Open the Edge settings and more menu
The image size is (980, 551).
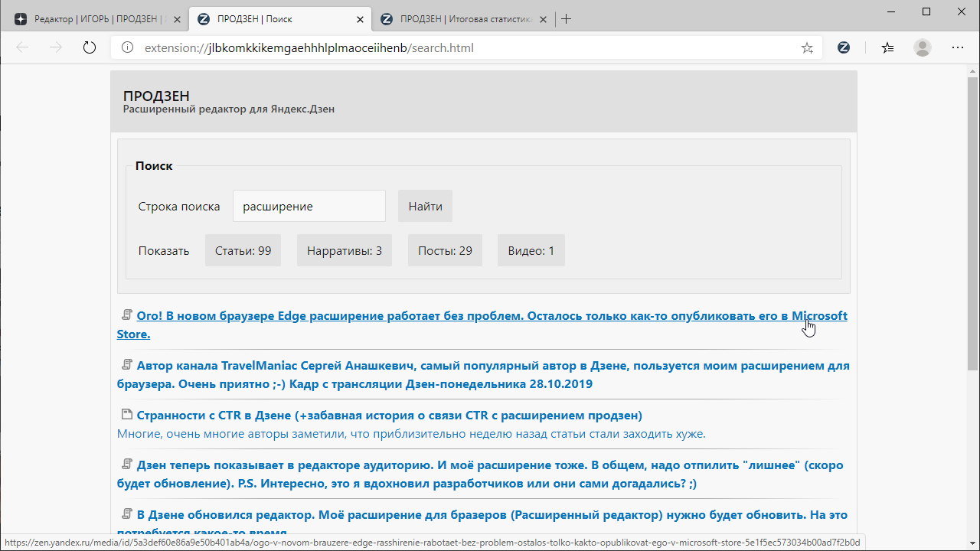coord(958,47)
